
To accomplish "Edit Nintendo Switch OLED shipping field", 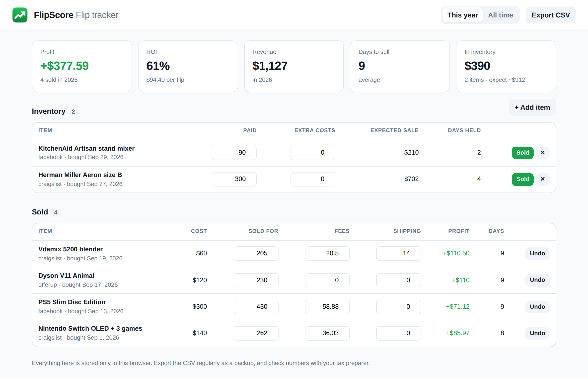I will 398,333.
